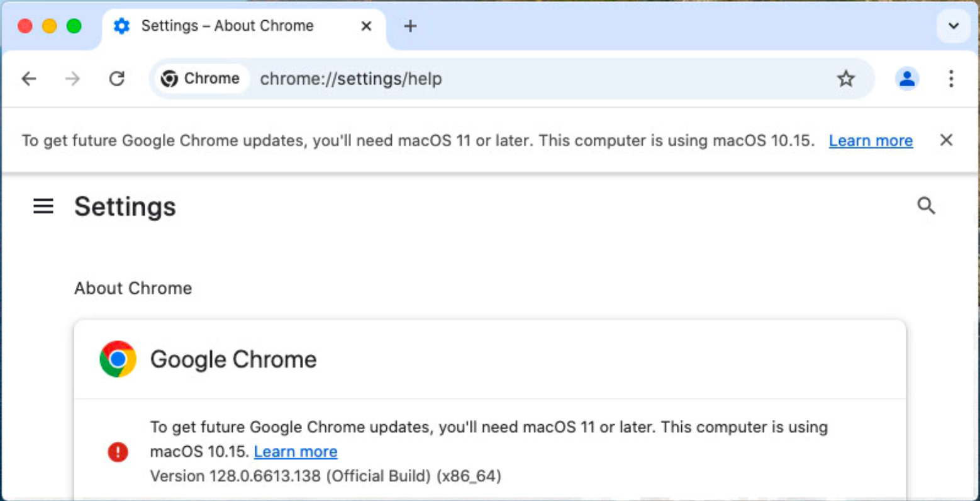Click the Google Chrome logo icon

tap(118, 359)
